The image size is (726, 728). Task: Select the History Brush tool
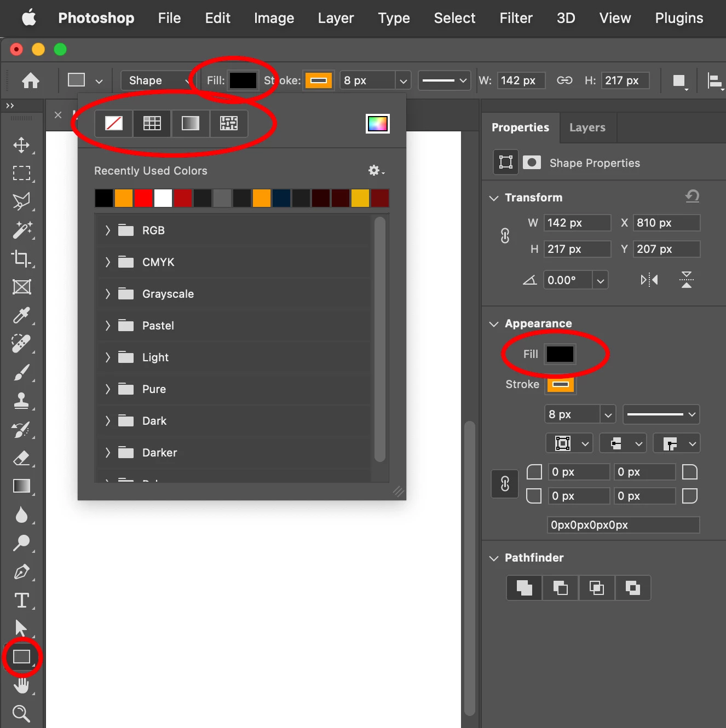(x=21, y=429)
